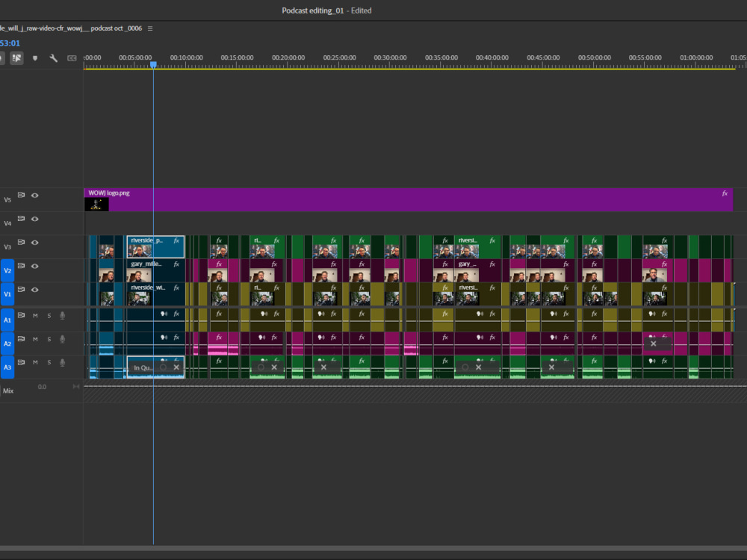Select the podcast oct _0006 sequence tab
This screenshot has height=560, width=747.
70,28
